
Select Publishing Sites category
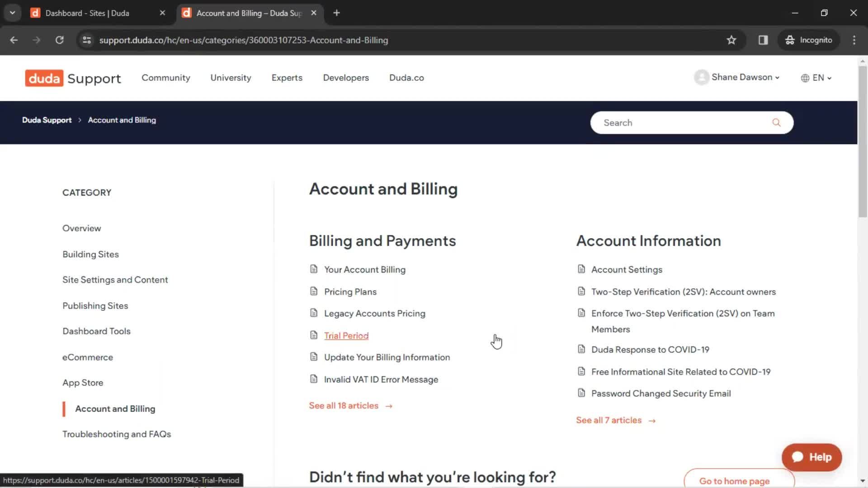coord(95,305)
